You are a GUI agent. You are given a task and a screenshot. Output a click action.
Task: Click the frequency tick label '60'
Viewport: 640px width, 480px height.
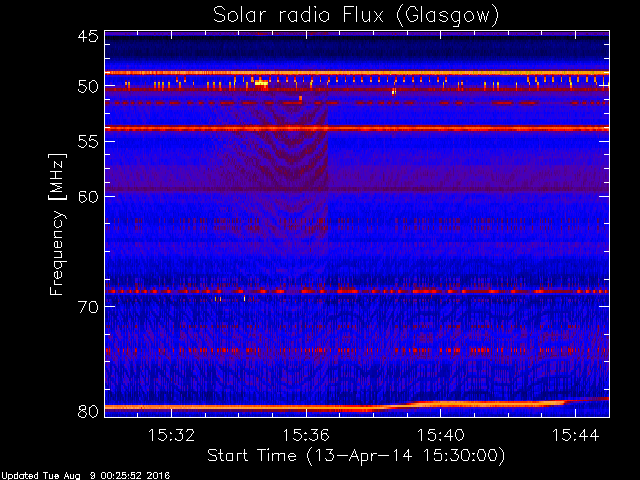tap(88, 197)
